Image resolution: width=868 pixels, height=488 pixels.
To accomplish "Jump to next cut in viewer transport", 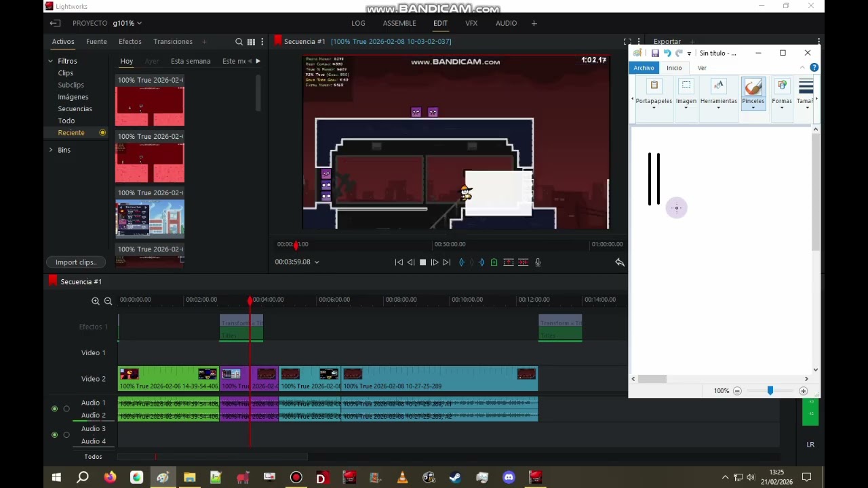I will (x=446, y=262).
